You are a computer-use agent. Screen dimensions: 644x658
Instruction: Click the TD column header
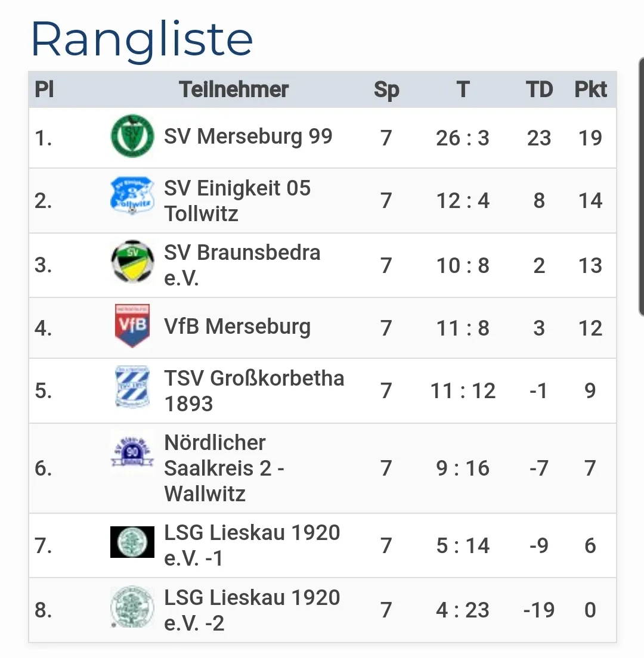click(539, 90)
